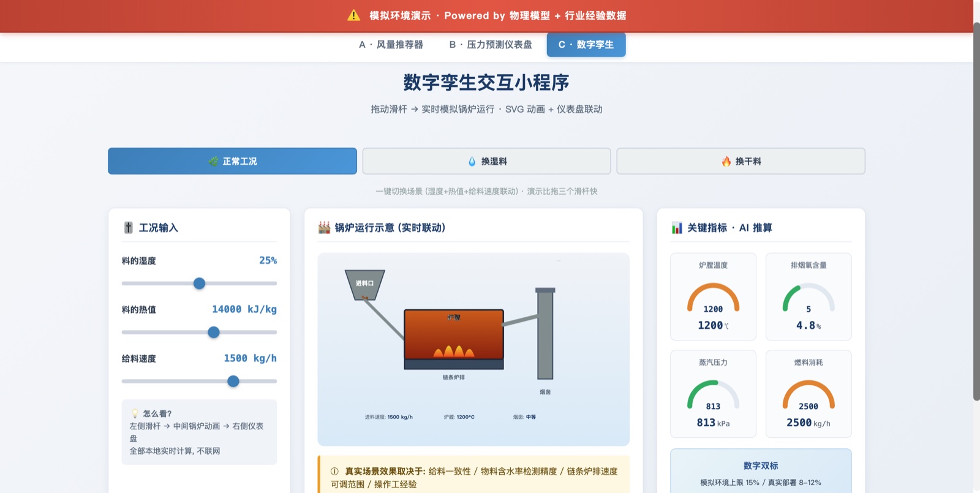The width and height of the screenshot is (980, 493).
Task: Activate the 正常工况 scenario button
Action: (232, 161)
